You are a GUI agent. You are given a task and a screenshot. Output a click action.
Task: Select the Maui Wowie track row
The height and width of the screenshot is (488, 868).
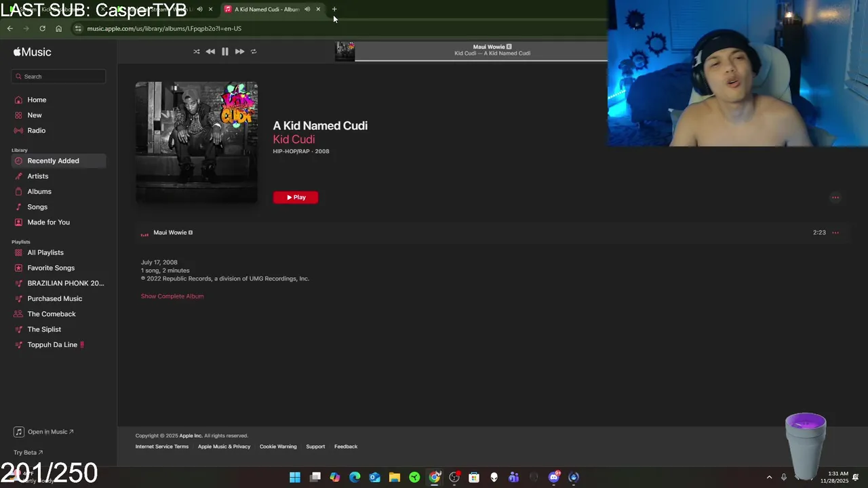click(492, 232)
